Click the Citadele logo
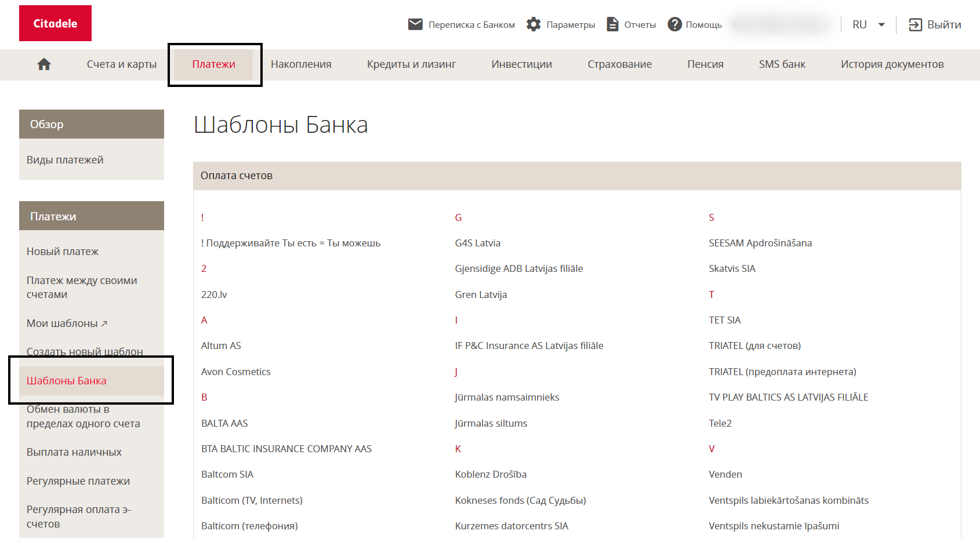 (55, 23)
